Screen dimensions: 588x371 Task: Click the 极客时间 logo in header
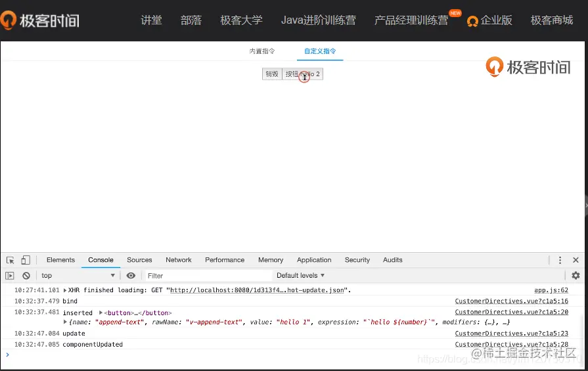point(40,20)
